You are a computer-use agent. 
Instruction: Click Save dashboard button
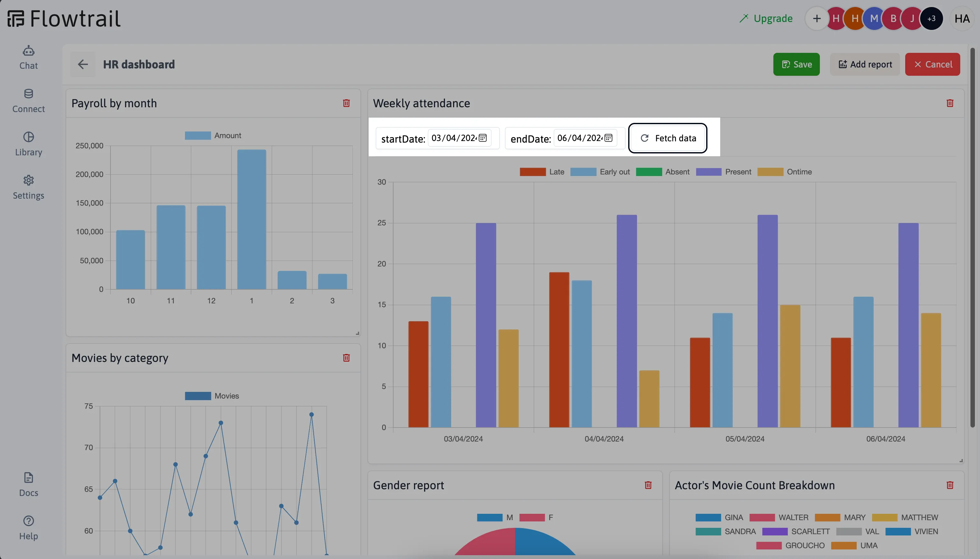(796, 64)
